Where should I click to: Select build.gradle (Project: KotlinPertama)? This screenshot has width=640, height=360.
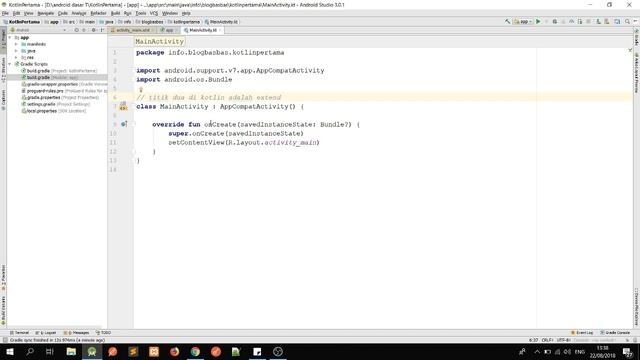pyautogui.click(x=59, y=71)
